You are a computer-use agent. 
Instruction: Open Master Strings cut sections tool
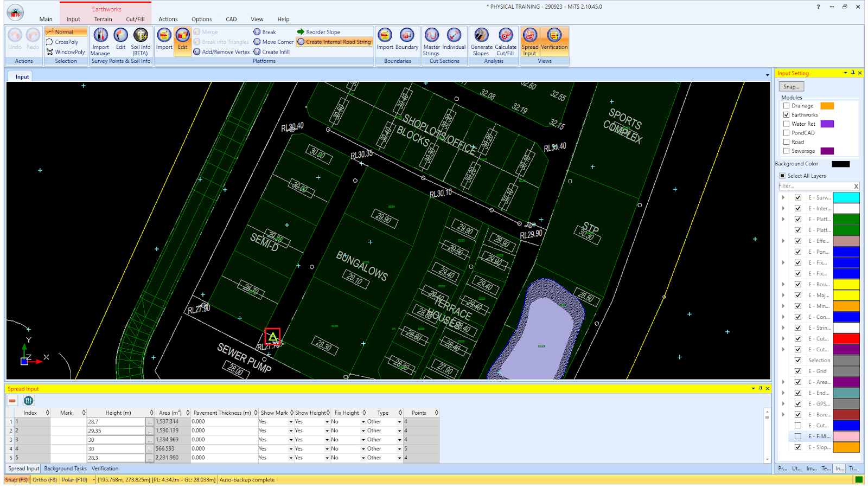point(432,36)
